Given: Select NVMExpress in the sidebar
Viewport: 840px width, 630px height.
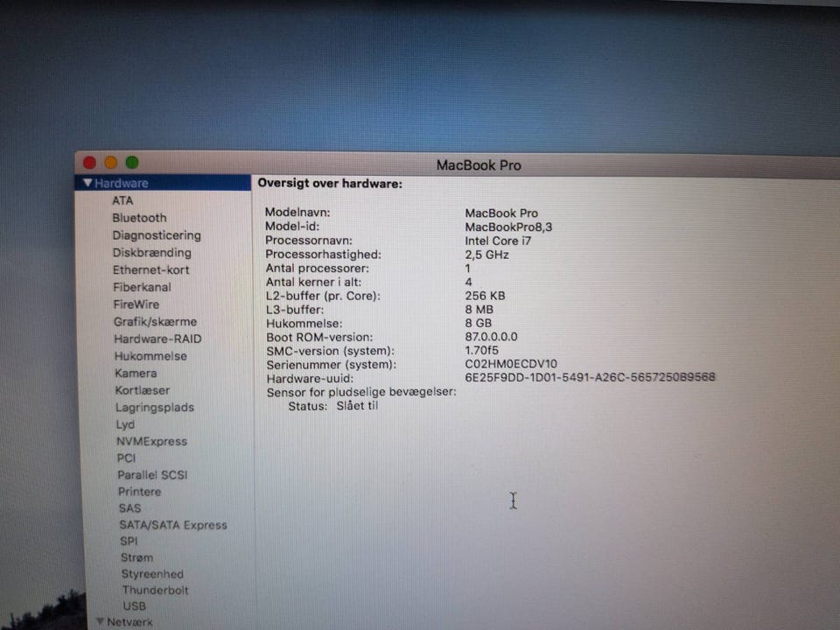Looking at the screenshot, I should [x=152, y=441].
